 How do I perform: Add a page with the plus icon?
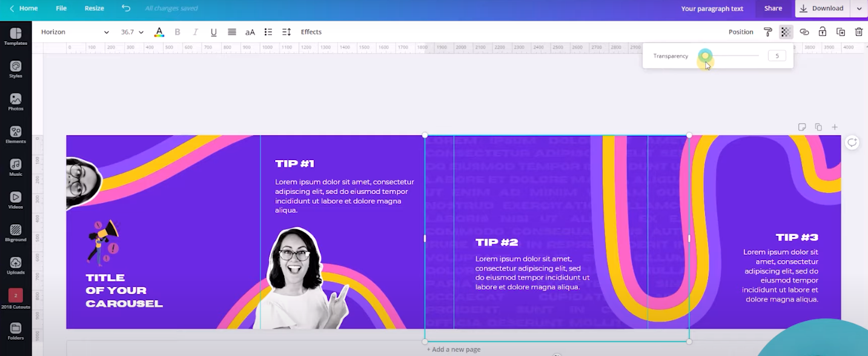(x=835, y=127)
